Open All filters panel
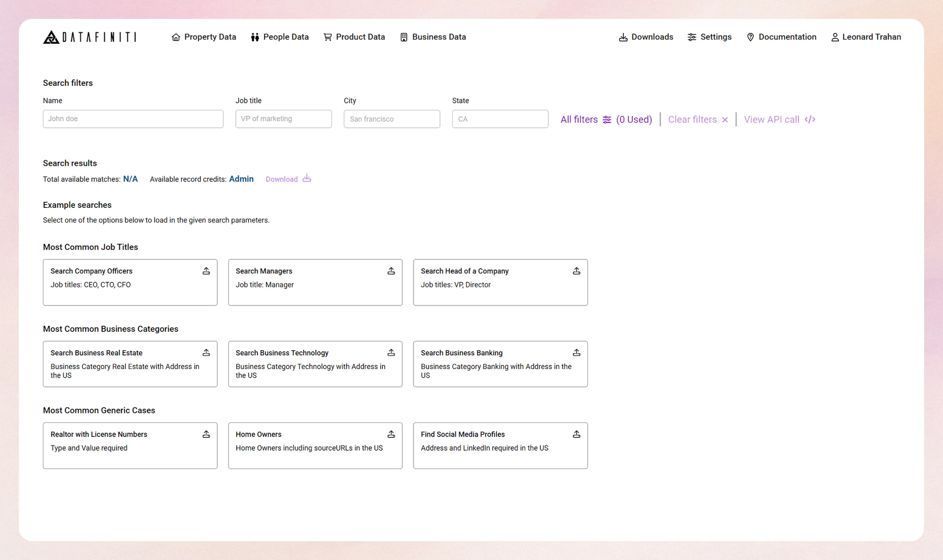The width and height of the screenshot is (943, 560). [x=579, y=119]
